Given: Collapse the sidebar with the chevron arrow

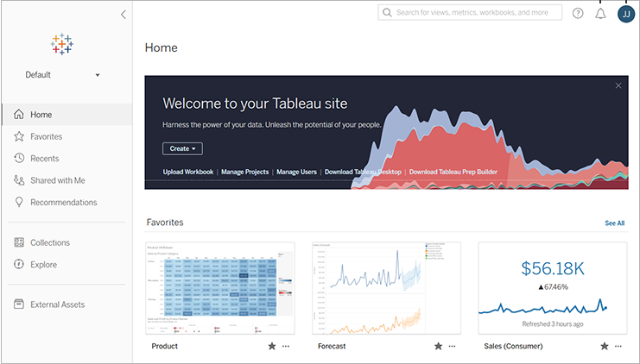Looking at the screenshot, I should coord(124,15).
